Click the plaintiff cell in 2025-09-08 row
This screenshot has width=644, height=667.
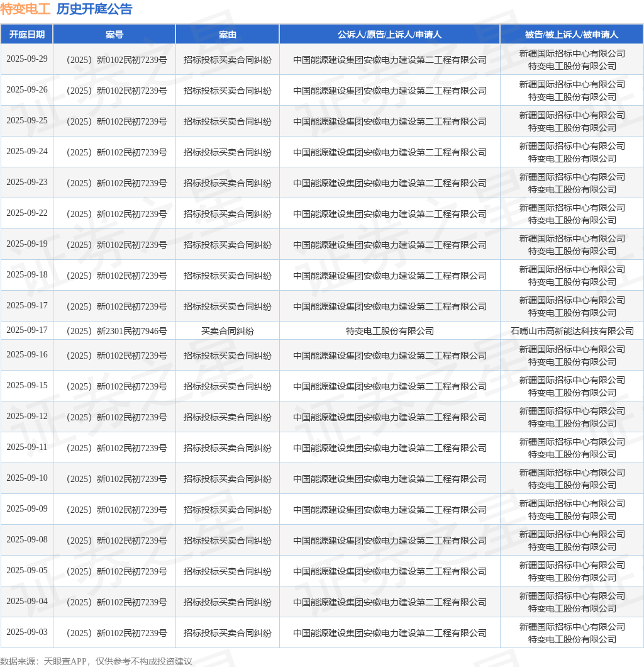click(389, 541)
